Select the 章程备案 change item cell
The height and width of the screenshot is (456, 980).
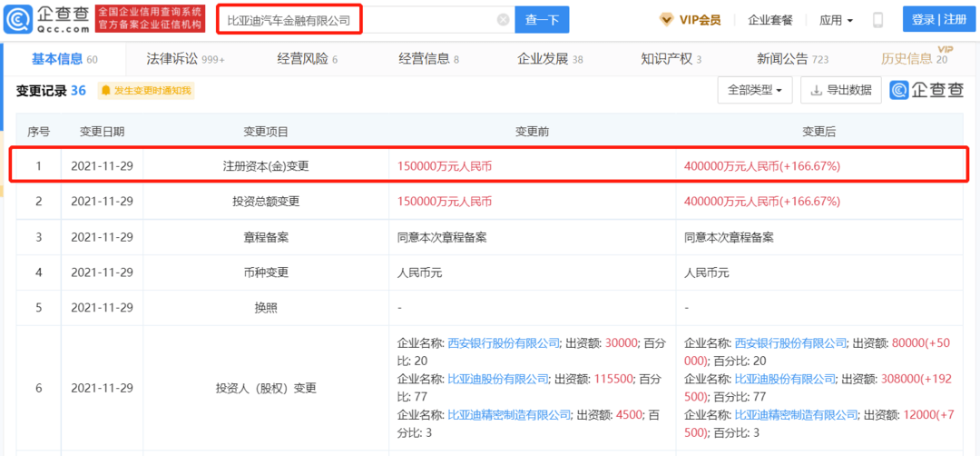[266, 237]
